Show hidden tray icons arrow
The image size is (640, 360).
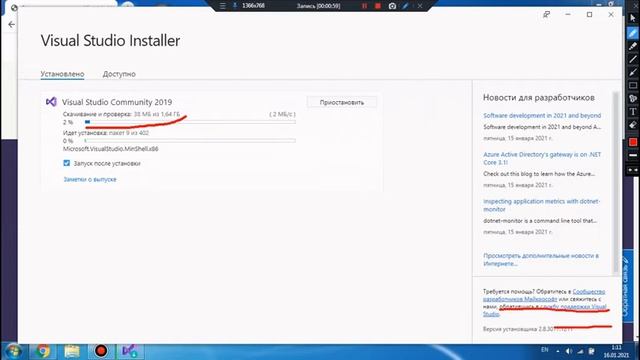[558, 351]
